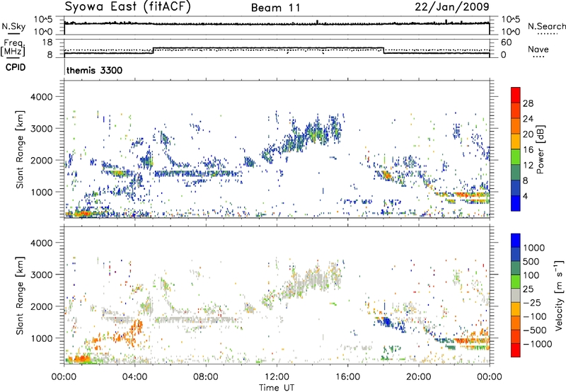566x392 pixels.
Task: Pick the yellow 16–20 dB power swatch
Action: [516, 142]
